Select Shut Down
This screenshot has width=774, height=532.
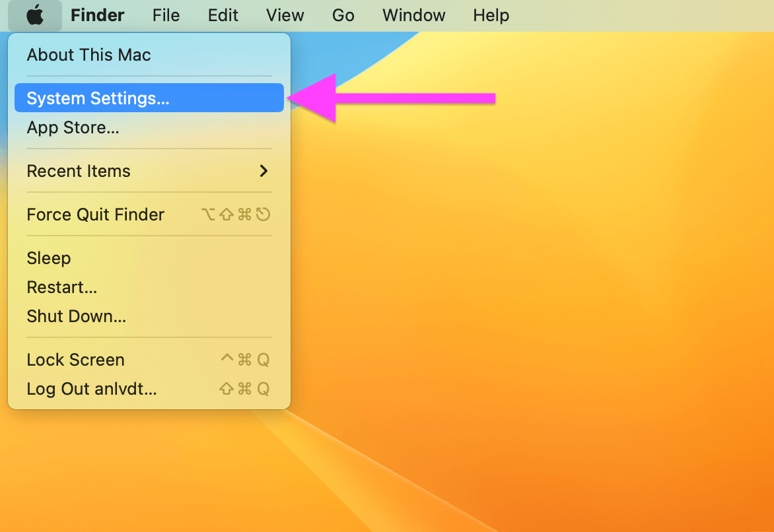point(76,316)
